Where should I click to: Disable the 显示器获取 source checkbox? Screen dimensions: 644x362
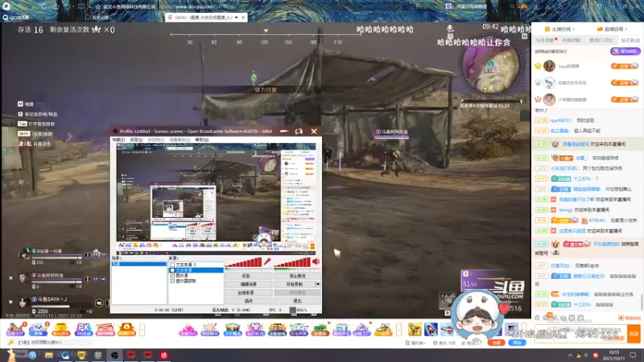tap(172, 281)
